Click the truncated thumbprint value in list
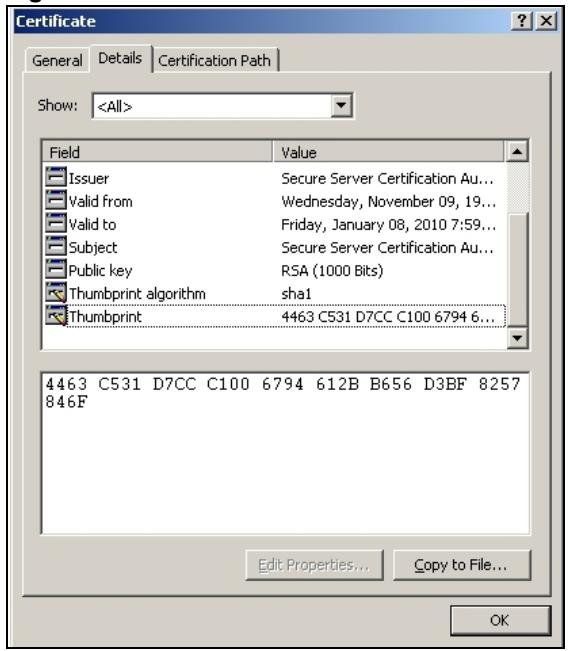 pos(388,317)
